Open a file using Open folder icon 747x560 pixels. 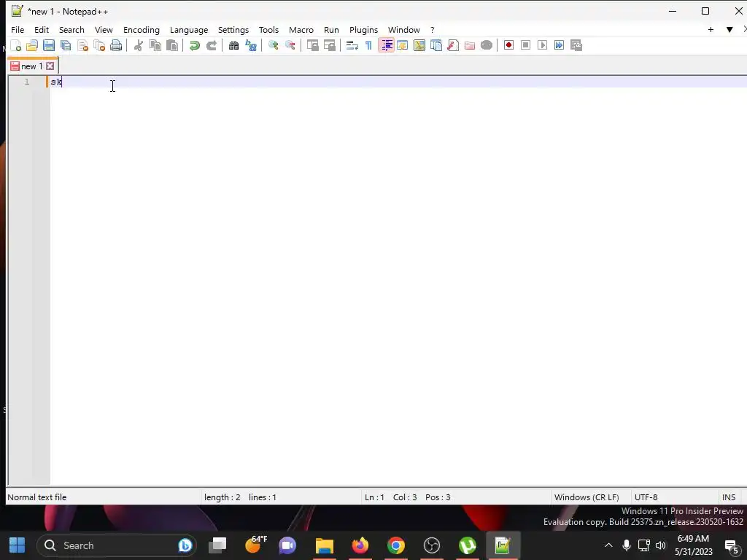tap(32, 45)
